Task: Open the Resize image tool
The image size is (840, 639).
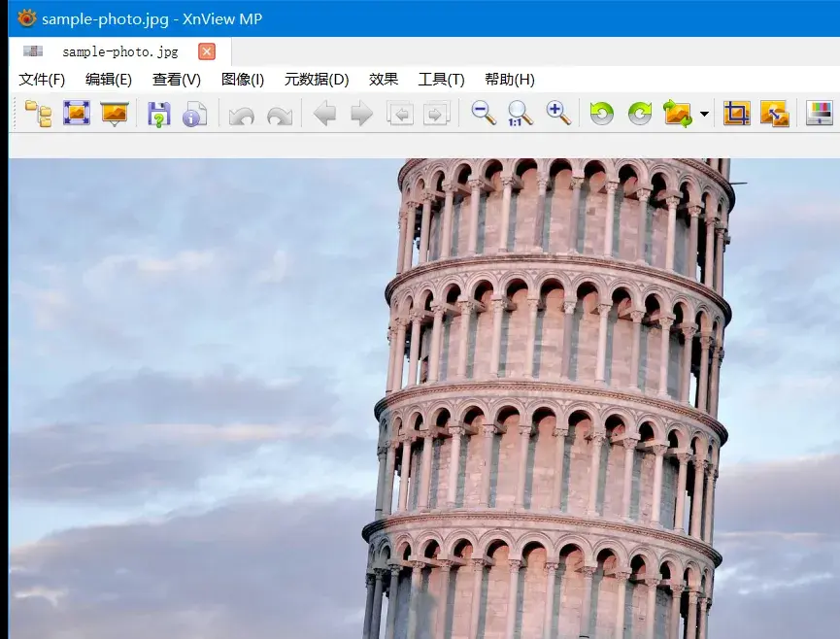Action: click(x=775, y=114)
